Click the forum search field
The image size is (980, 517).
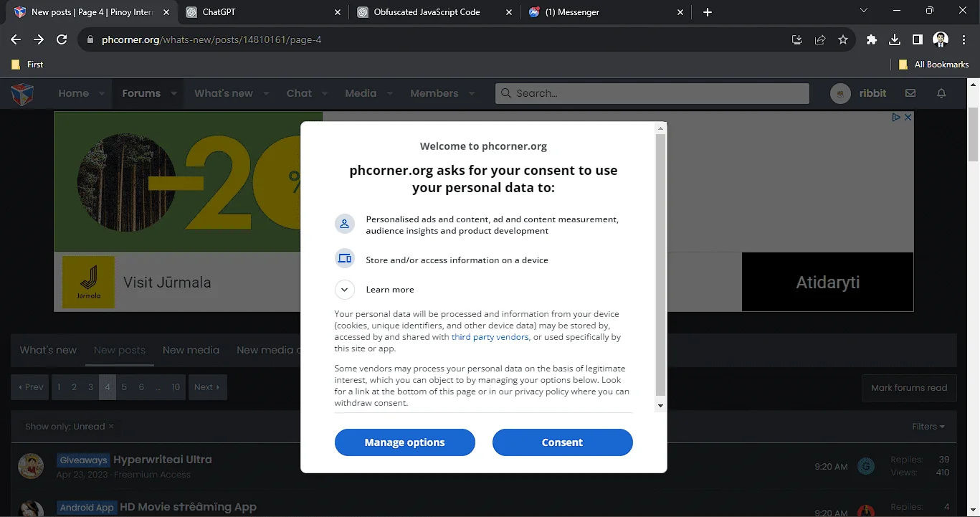click(652, 93)
